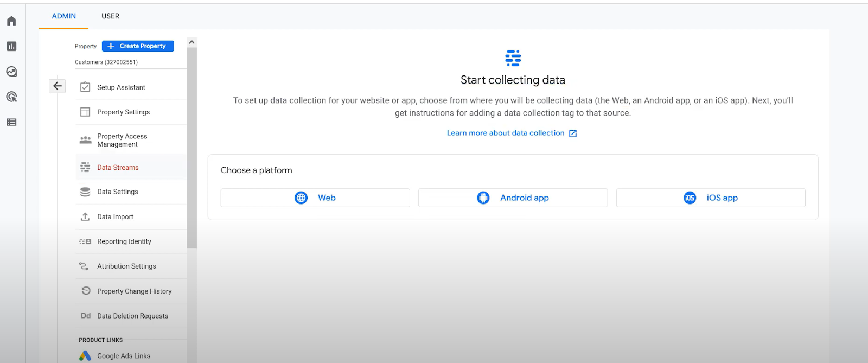Open Advertising icon in left rail

click(11, 97)
